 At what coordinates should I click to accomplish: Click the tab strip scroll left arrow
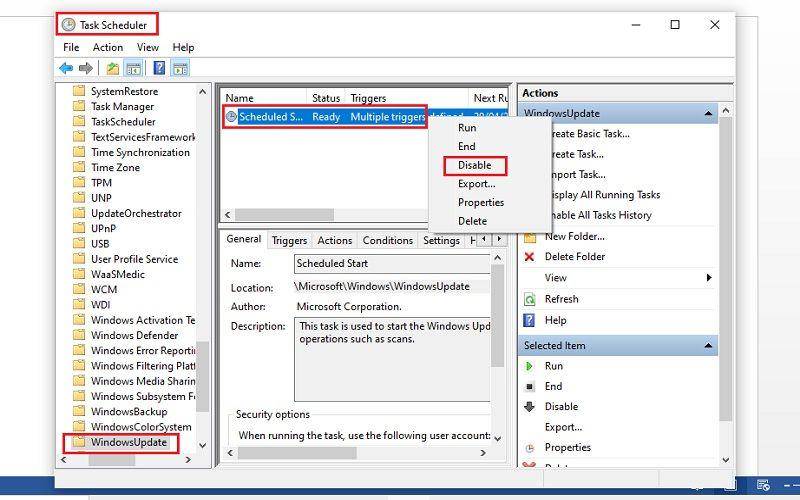(484, 239)
